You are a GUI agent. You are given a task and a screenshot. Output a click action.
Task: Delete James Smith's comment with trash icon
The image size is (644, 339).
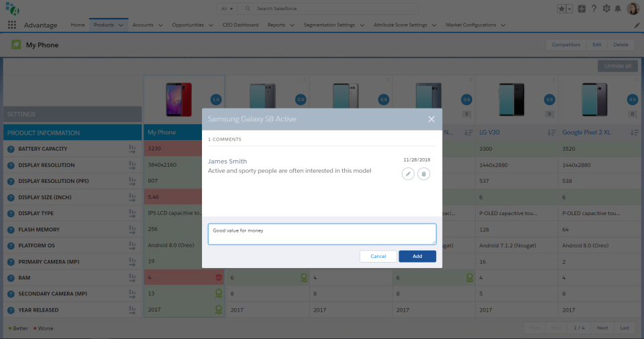[x=424, y=174]
